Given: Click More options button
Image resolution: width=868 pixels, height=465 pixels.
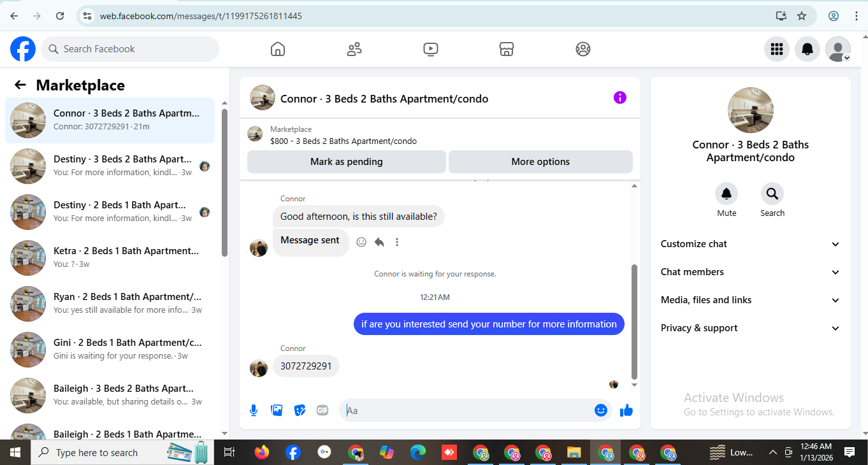Looking at the screenshot, I should coord(540,162).
